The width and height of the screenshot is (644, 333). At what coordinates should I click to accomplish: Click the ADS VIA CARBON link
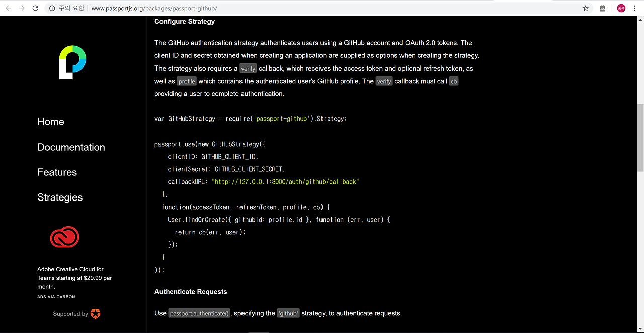click(56, 297)
